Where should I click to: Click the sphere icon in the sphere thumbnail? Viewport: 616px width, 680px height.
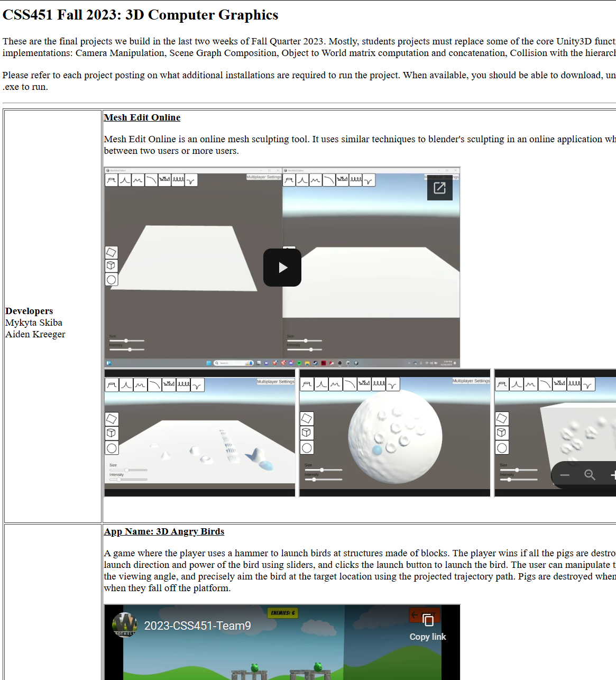[307, 448]
